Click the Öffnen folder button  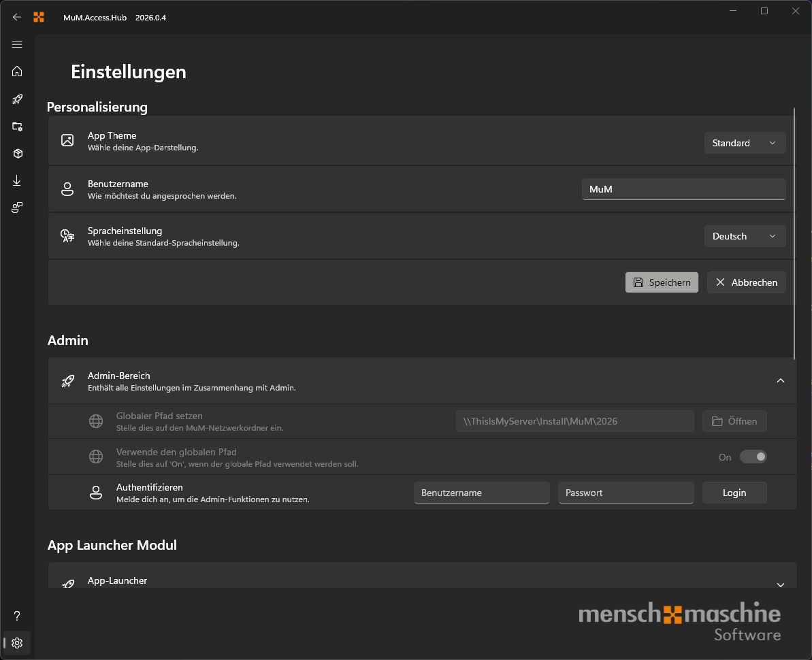click(x=734, y=421)
